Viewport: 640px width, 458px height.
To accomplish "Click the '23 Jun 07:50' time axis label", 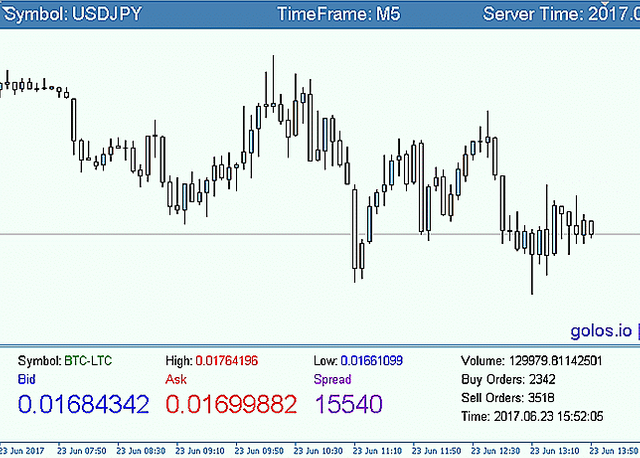I will pyautogui.click(x=82, y=451).
